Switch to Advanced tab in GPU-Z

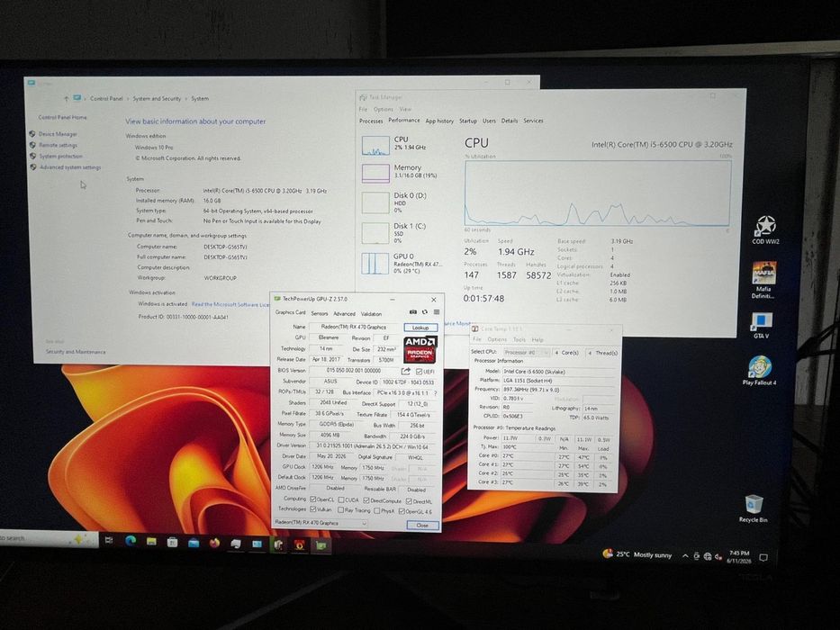point(344,314)
